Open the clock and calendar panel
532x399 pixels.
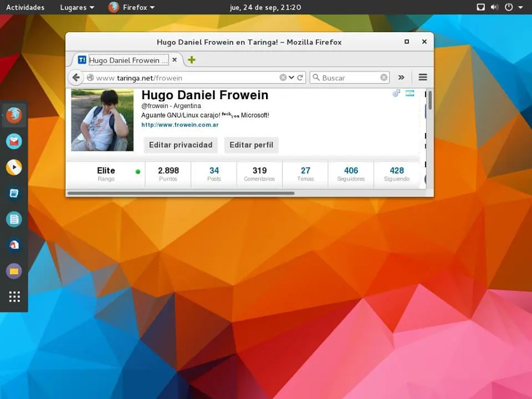tap(265, 7)
